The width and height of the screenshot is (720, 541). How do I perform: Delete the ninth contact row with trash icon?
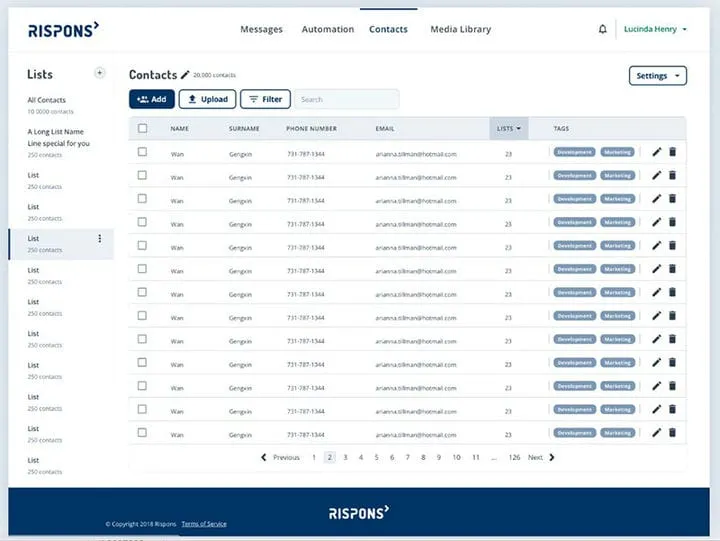(672, 339)
